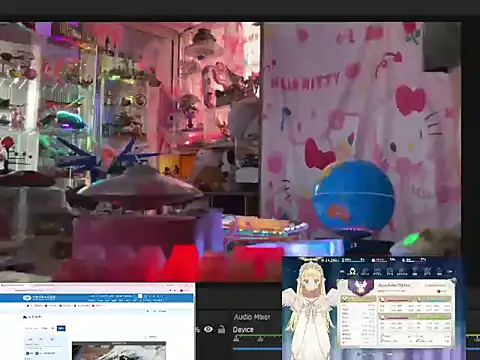Click the right arrow of game menu bar
Viewport: 480px width, 360px height.
point(450,272)
